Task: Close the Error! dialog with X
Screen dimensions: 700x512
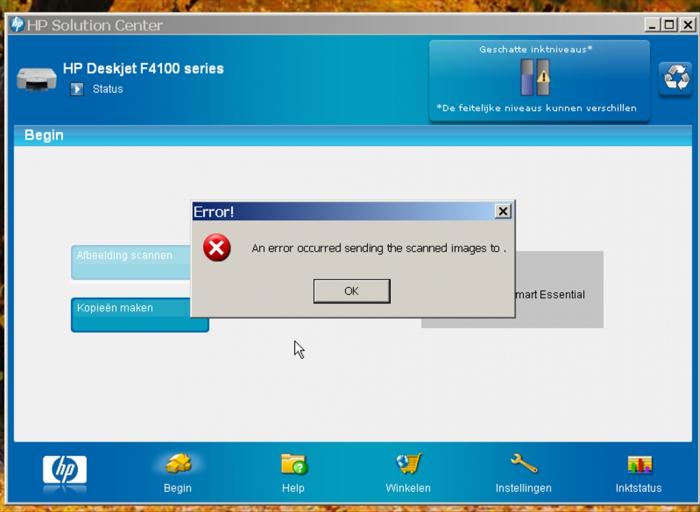Action: point(503,211)
